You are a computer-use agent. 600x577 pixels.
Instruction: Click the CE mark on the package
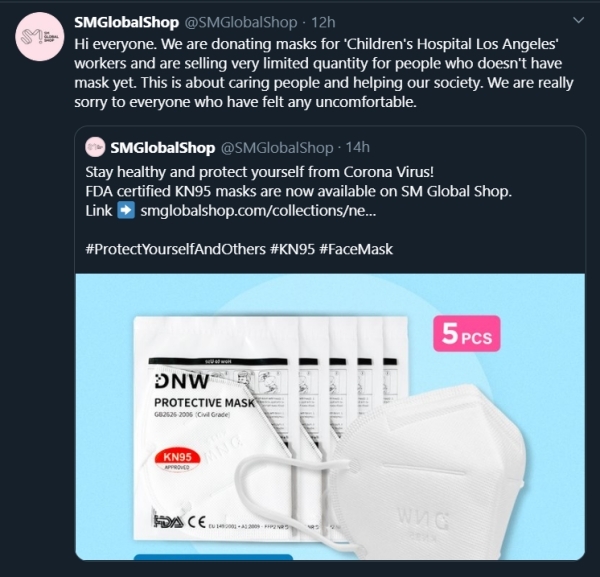(199, 520)
